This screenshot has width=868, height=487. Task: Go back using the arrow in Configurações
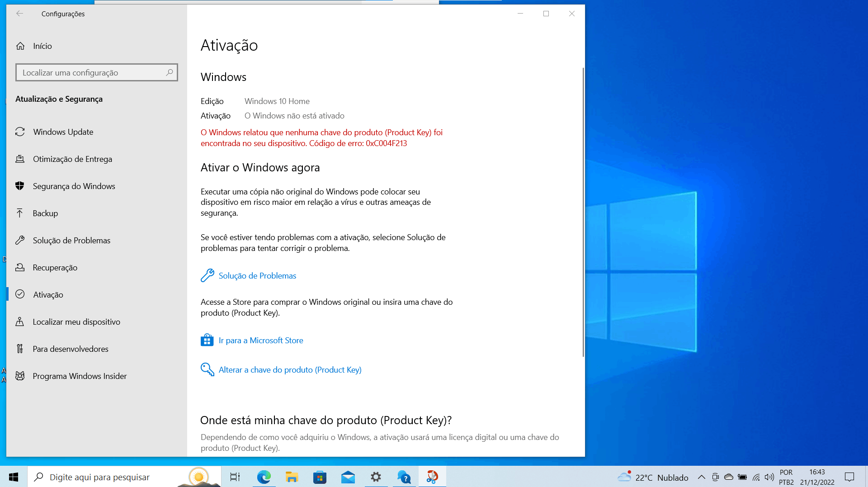coord(19,14)
